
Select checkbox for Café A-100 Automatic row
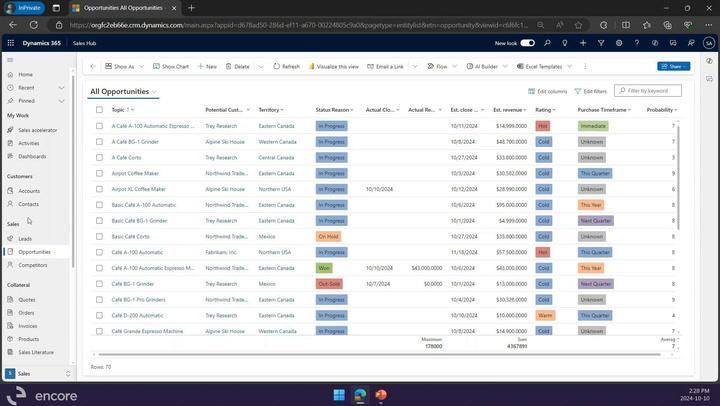(99, 252)
